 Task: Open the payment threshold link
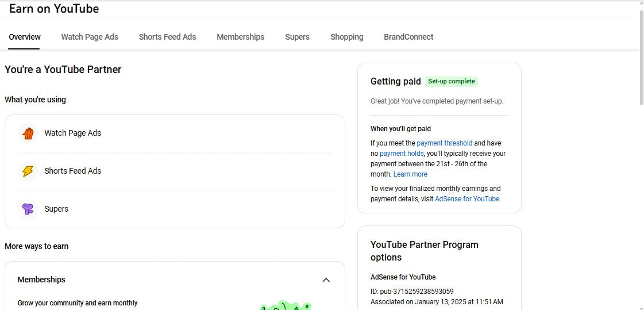coord(444,143)
